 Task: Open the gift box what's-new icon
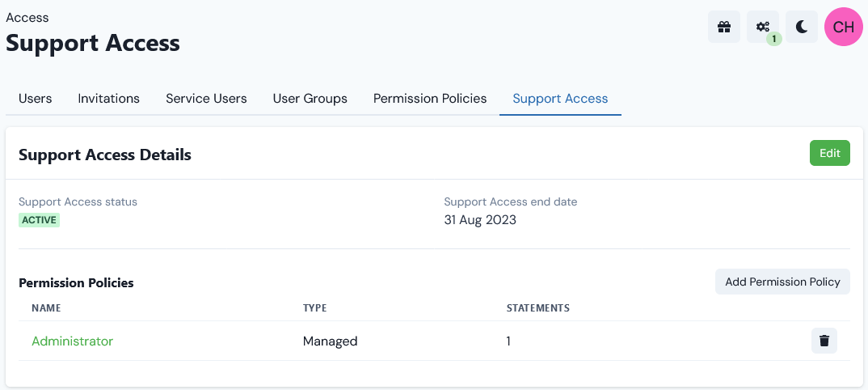(724, 27)
